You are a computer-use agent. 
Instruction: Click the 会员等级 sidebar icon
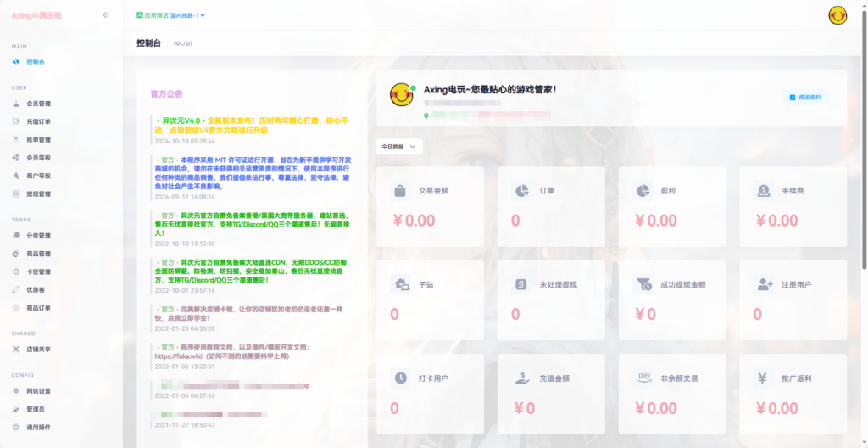pos(16,158)
